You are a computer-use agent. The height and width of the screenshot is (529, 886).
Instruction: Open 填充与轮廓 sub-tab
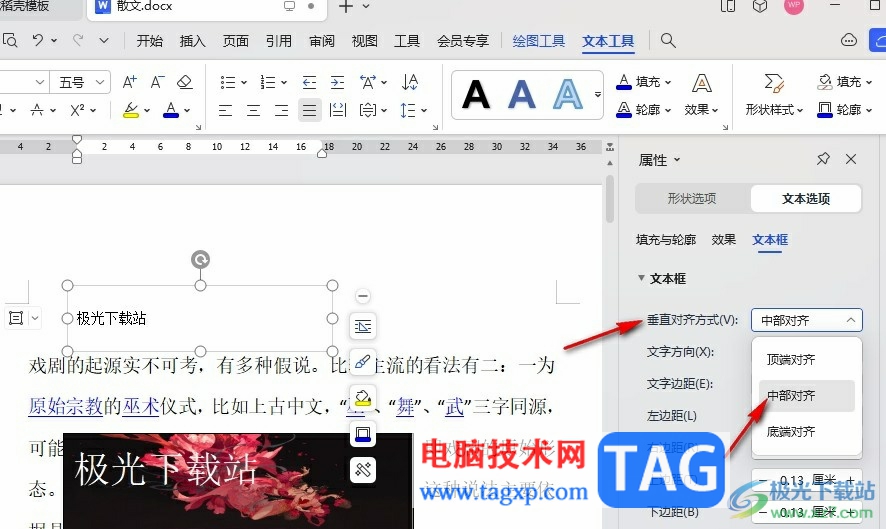click(666, 240)
